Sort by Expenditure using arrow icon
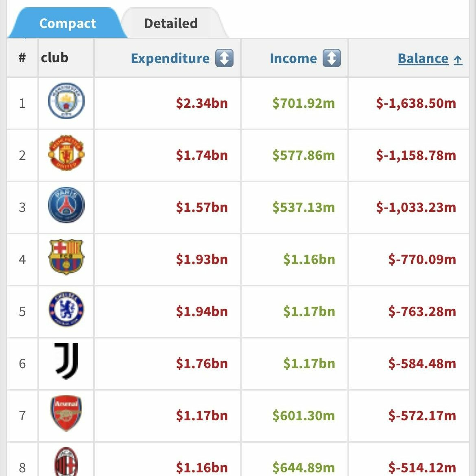 point(224,58)
